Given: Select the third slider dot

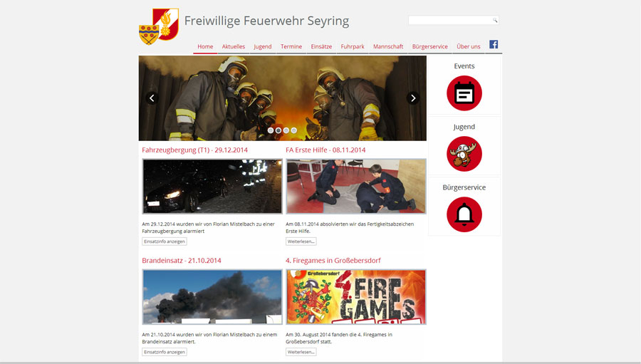Looking at the screenshot, I should 286,130.
